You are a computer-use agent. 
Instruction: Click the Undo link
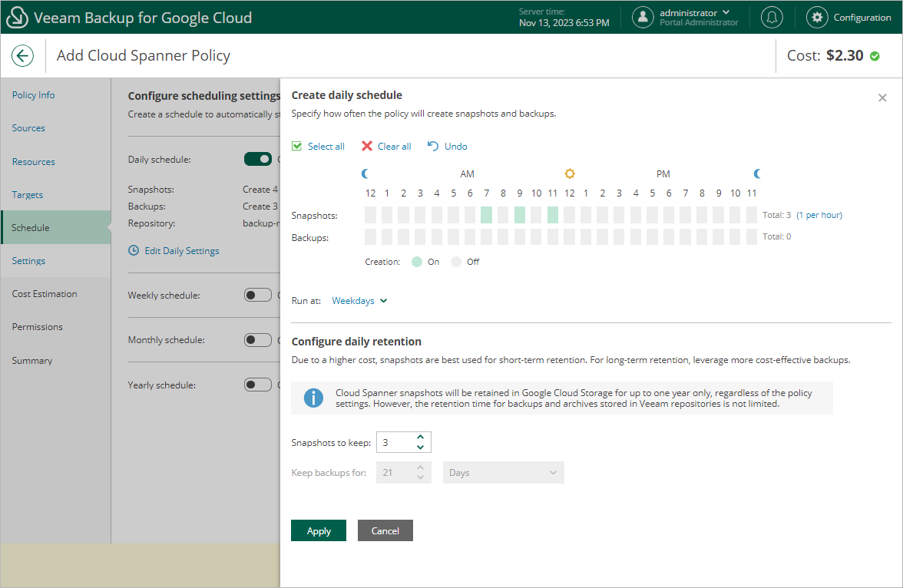click(x=455, y=147)
